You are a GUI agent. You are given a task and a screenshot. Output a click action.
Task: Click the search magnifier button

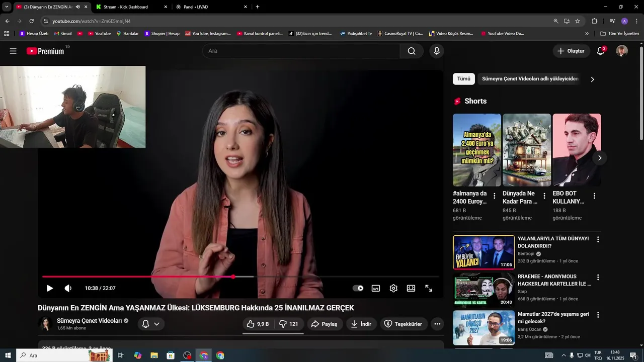[412, 51]
